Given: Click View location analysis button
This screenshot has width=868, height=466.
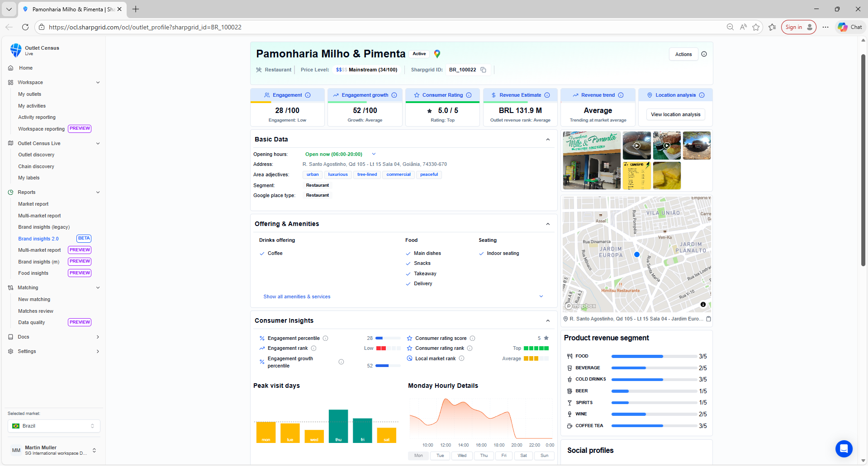Looking at the screenshot, I should [675, 114].
